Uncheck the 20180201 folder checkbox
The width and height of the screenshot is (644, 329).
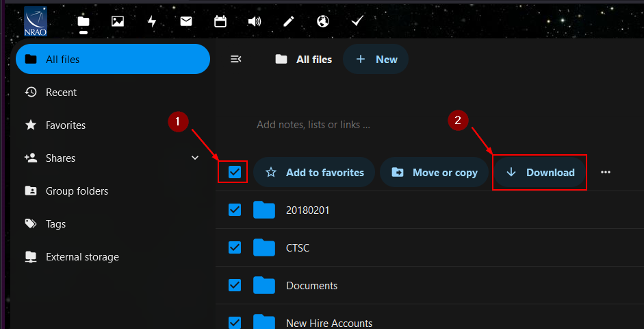point(235,210)
